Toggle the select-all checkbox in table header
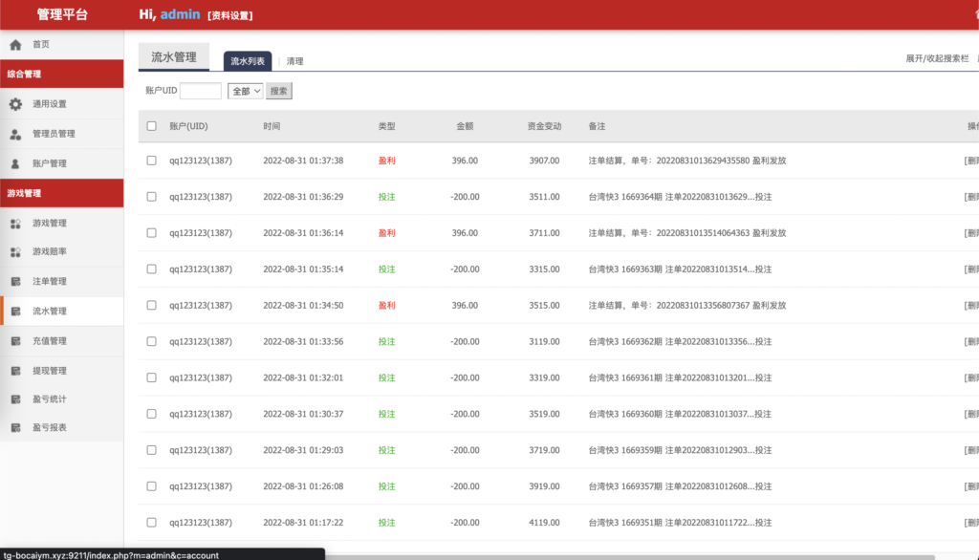 pyautogui.click(x=151, y=126)
